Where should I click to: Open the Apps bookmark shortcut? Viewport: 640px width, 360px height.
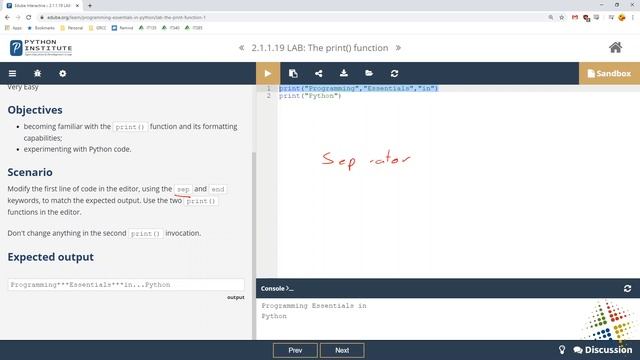[x=13, y=28]
